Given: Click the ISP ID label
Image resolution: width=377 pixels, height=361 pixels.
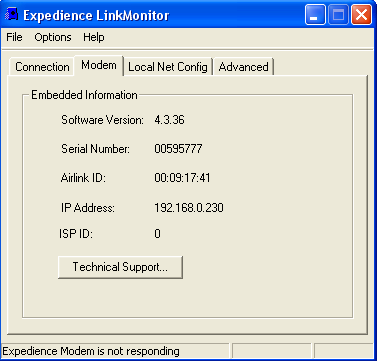Looking at the screenshot, I should (x=76, y=234).
